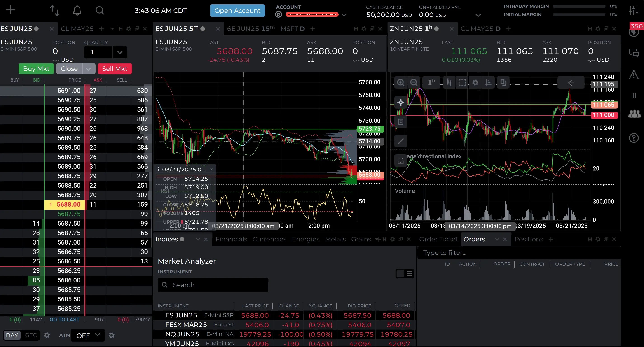Open the time-in-force settings gear
644x347 pixels.
(47, 335)
